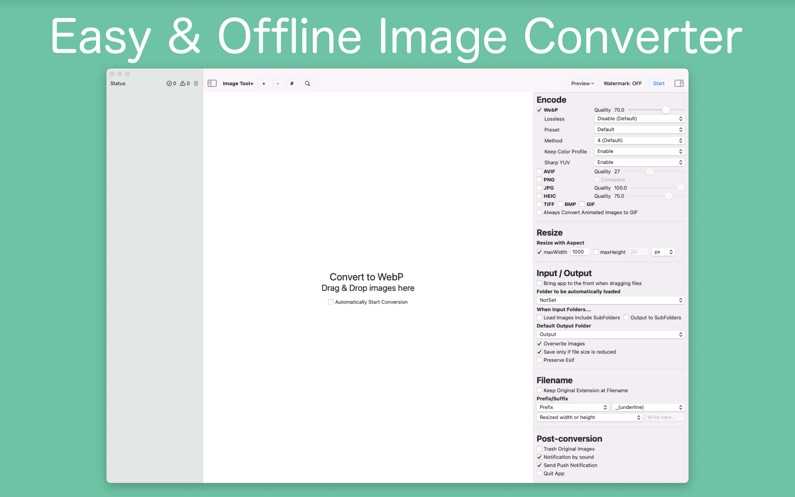Open the Lossless dropdown
795x497 pixels.
click(x=639, y=119)
